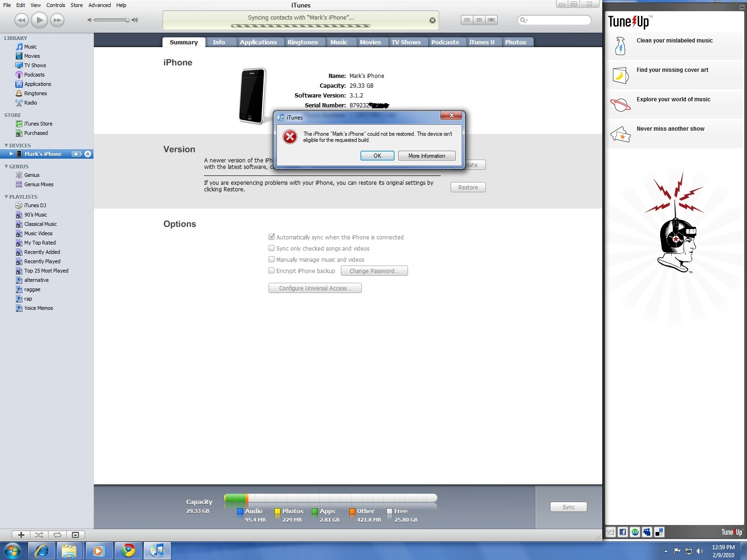Open Internet Explorer from taskbar
The image size is (747, 560).
click(x=42, y=551)
